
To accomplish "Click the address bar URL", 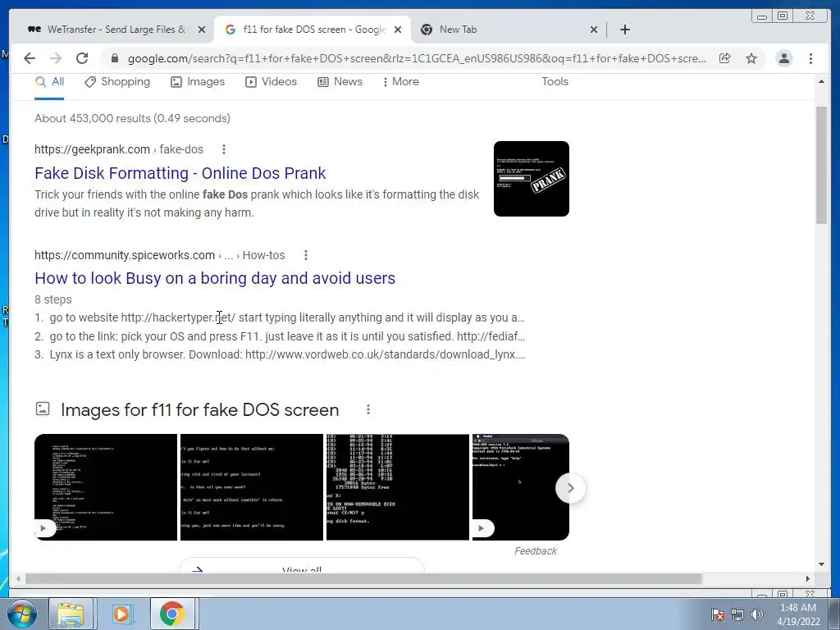I will 417,58.
